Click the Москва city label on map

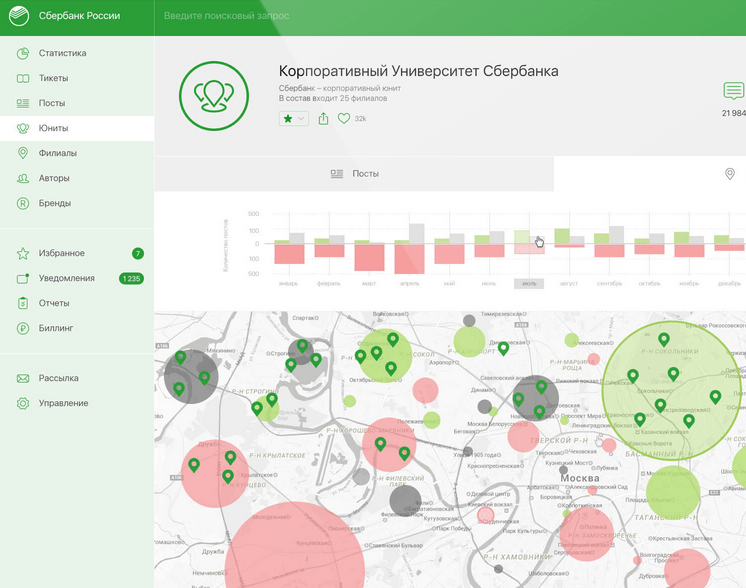coord(579,478)
